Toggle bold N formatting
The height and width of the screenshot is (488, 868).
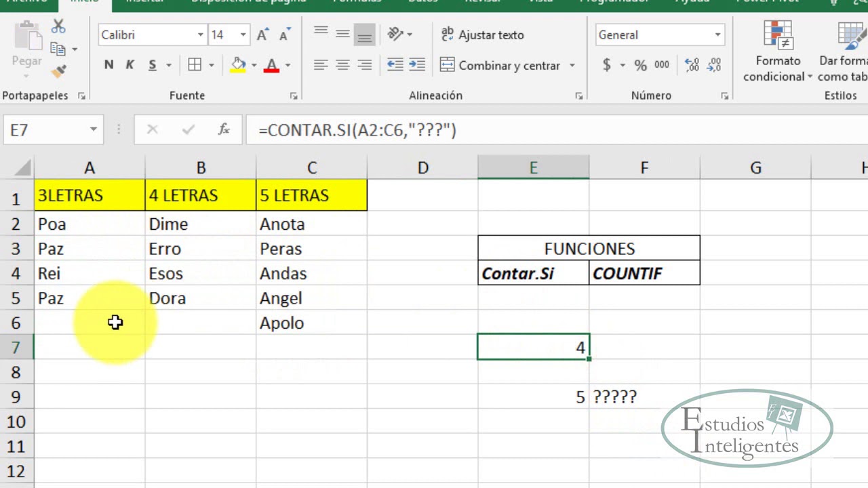(x=109, y=65)
